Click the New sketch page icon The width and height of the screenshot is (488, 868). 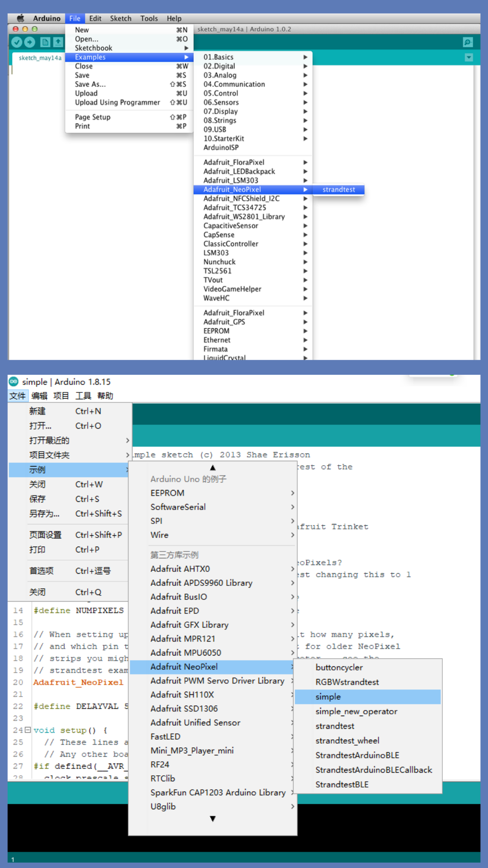point(45,42)
